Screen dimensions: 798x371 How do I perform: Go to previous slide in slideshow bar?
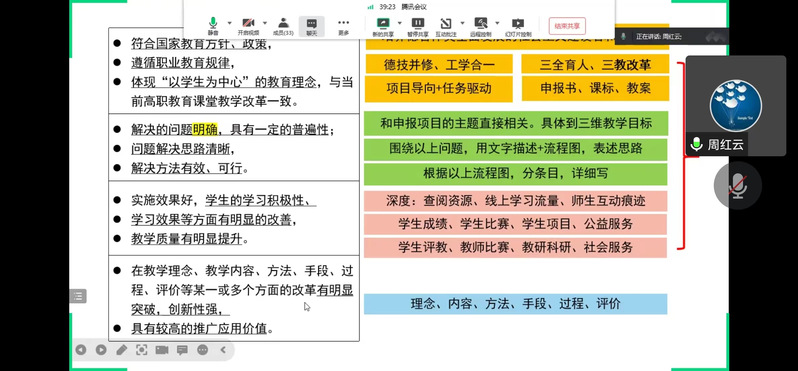coord(81,350)
